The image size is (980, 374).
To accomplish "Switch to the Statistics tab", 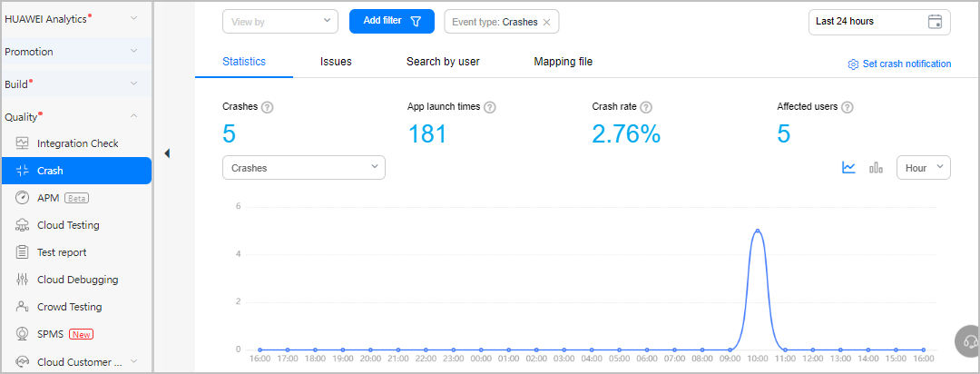I will click(244, 62).
